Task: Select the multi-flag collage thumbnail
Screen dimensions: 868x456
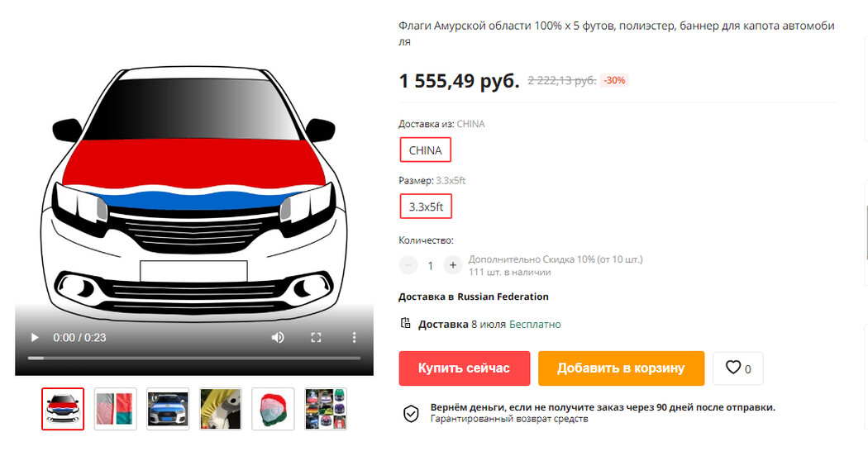Action: [326, 409]
